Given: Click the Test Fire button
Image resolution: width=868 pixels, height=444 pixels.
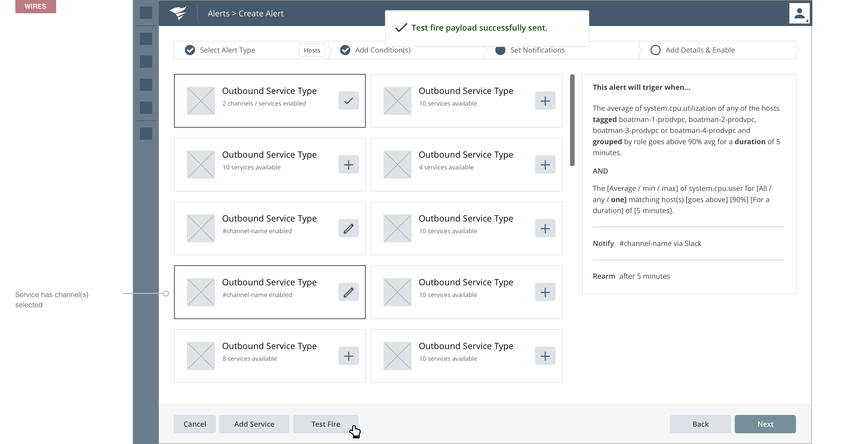Looking at the screenshot, I should [x=325, y=424].
